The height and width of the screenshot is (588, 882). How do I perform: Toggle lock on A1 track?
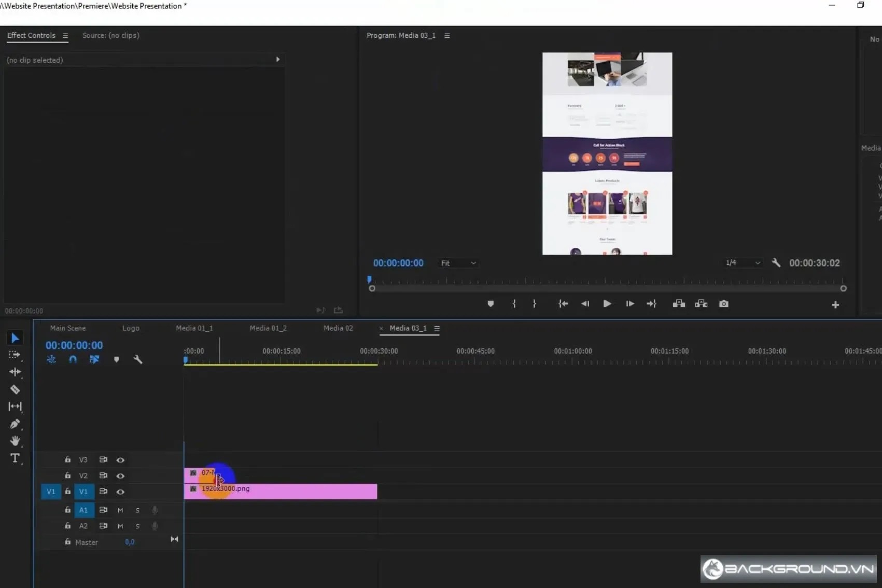click(67, 510)
